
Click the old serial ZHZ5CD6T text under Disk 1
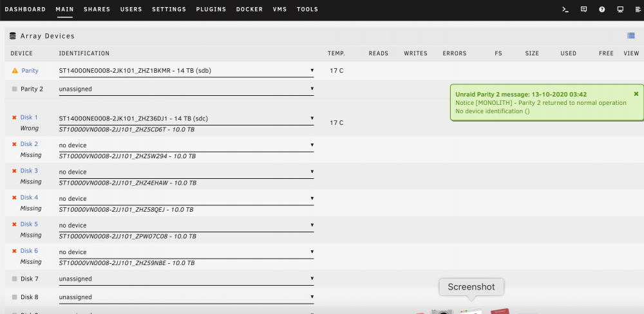(x=127, y=130)
